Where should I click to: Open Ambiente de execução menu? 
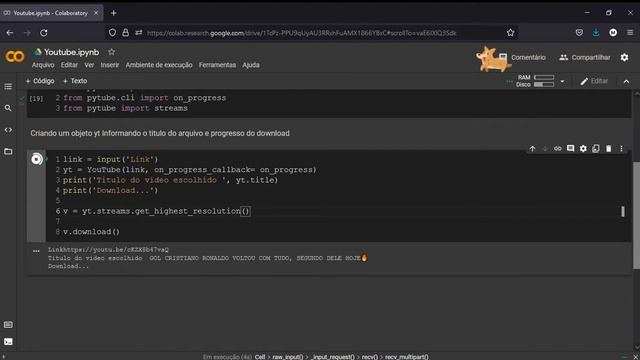tap(159, 65)
